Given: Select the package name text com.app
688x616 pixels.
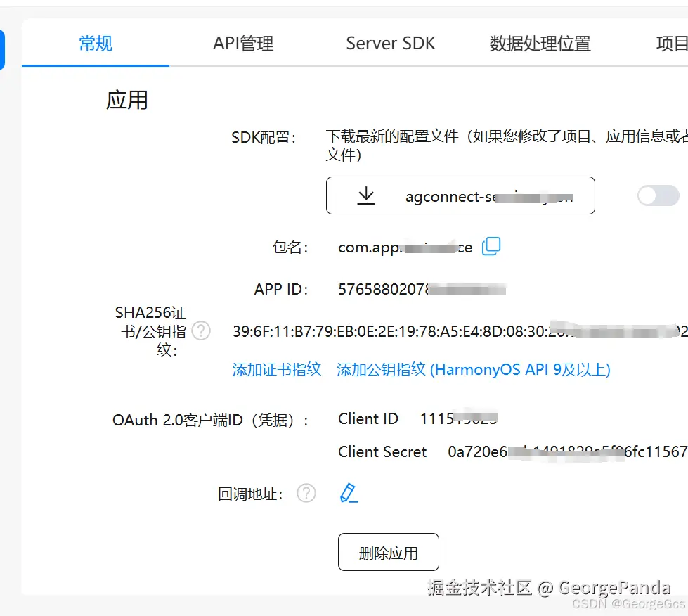Looking at the screenshot, I should (405, 248).
